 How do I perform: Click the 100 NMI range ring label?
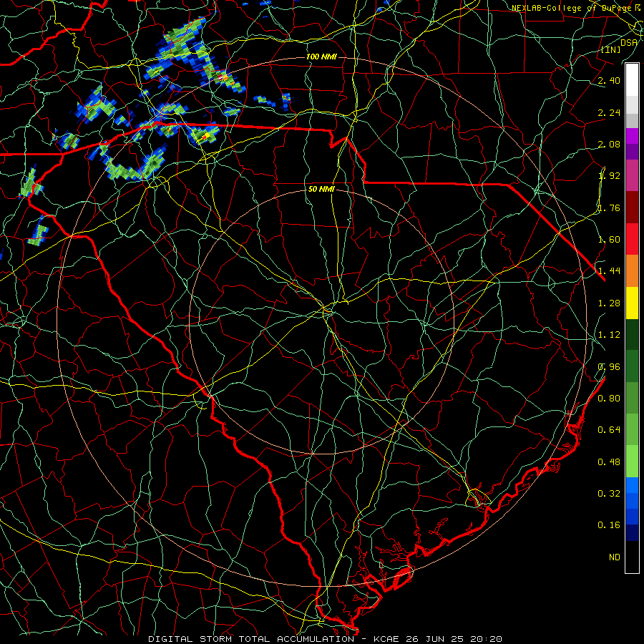(x=321, y=57)
